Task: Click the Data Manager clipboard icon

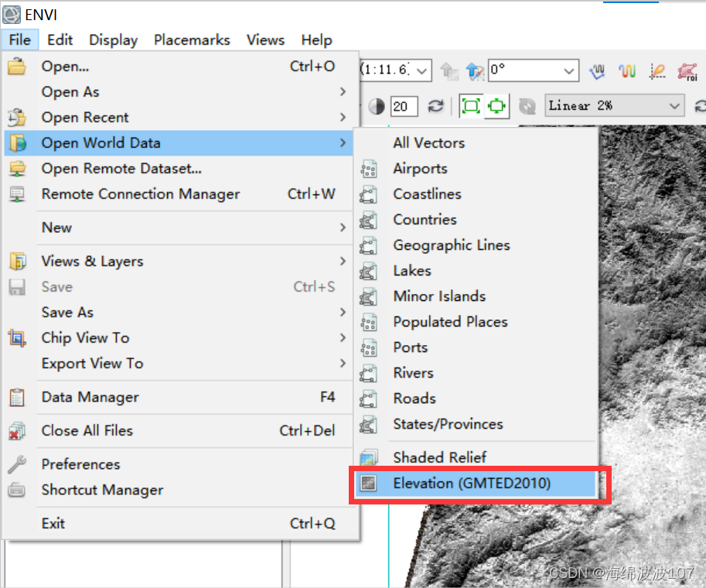Action: (17, 398)
